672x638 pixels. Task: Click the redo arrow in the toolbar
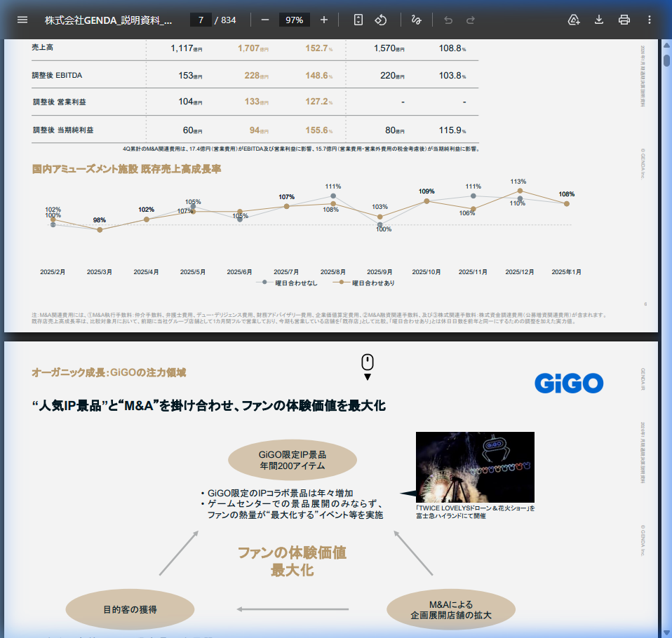coord(471,20)
